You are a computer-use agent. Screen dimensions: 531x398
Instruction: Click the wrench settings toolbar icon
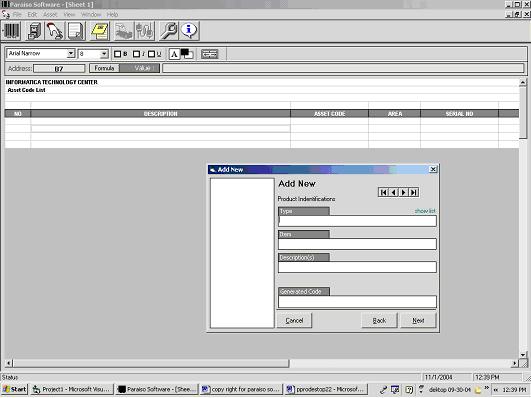click(x=168, y=31)
